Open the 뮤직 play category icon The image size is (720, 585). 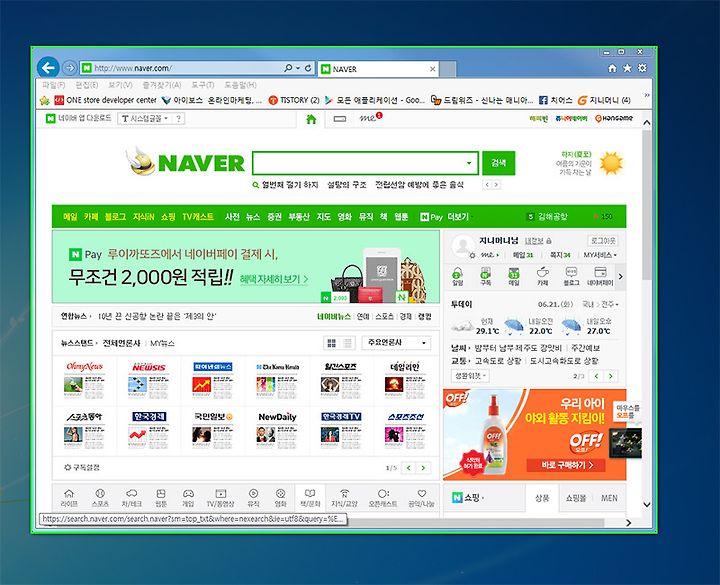click(x=253, y=498)
